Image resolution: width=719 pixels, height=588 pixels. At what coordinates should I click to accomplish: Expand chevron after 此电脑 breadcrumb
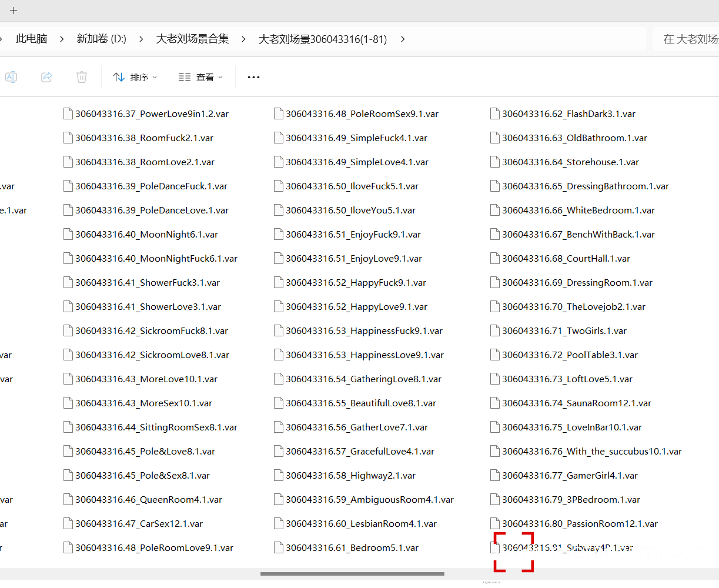(x=61, y=39)
